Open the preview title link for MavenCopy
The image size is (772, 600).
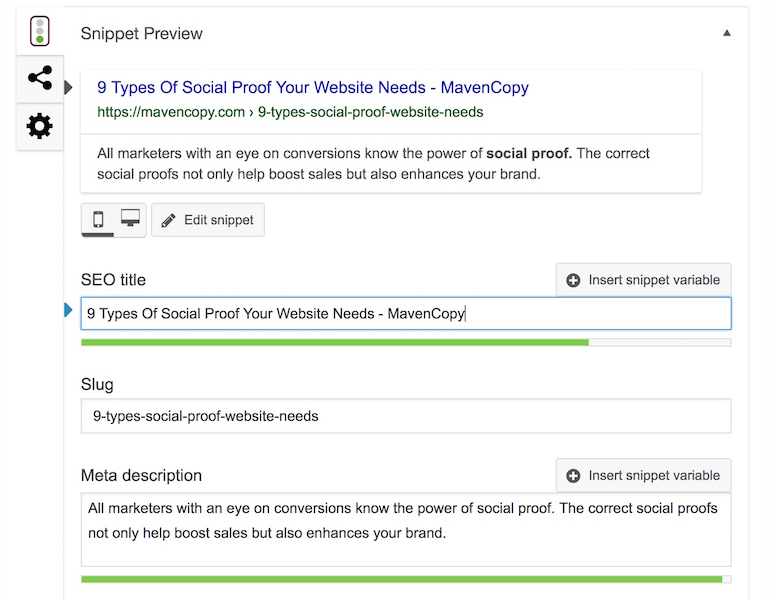coord(313,88)
